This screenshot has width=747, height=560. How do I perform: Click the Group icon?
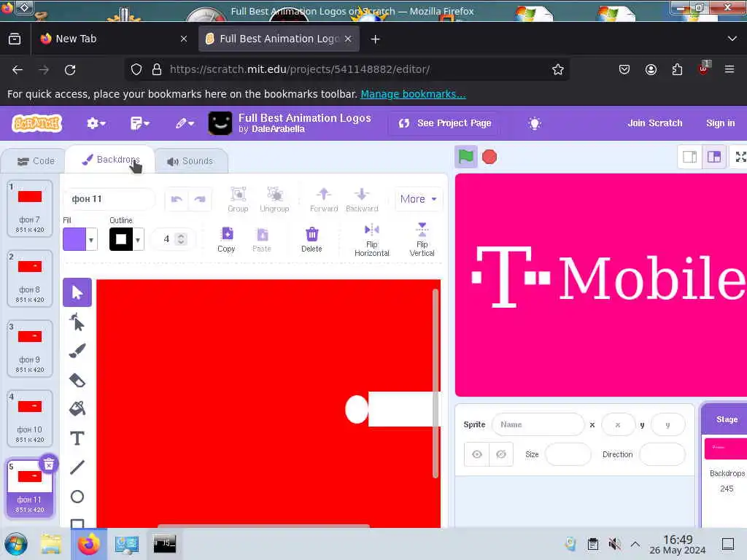click(239, 199)
